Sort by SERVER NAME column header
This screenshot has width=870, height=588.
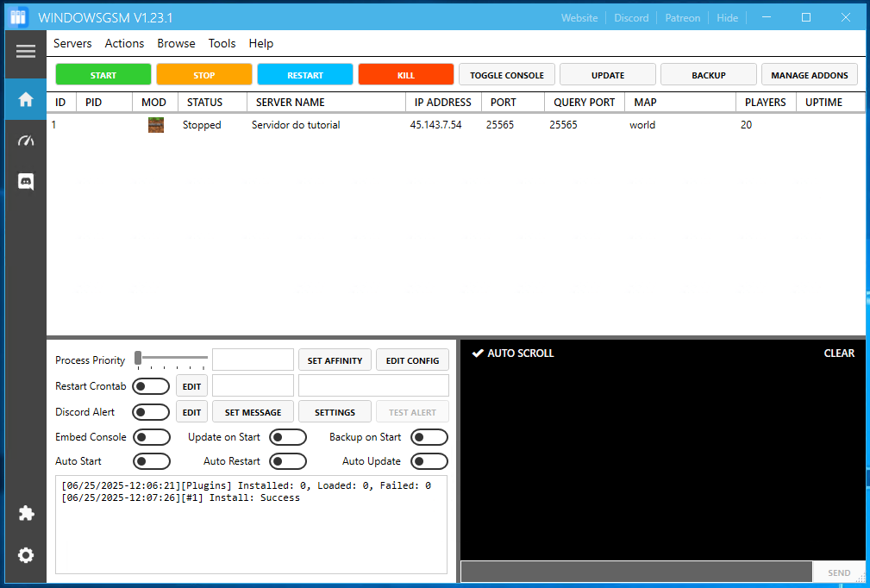(326, 103)
